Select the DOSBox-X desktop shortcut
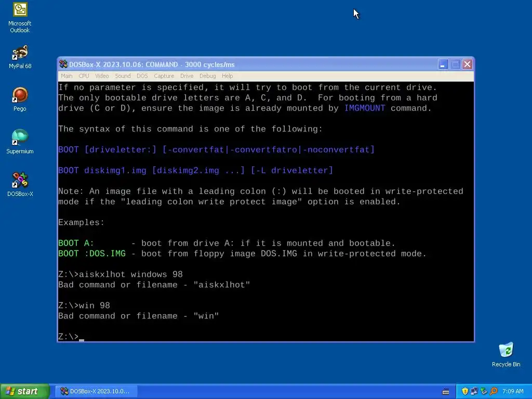532x399 pixels. [x=20, y=184]
